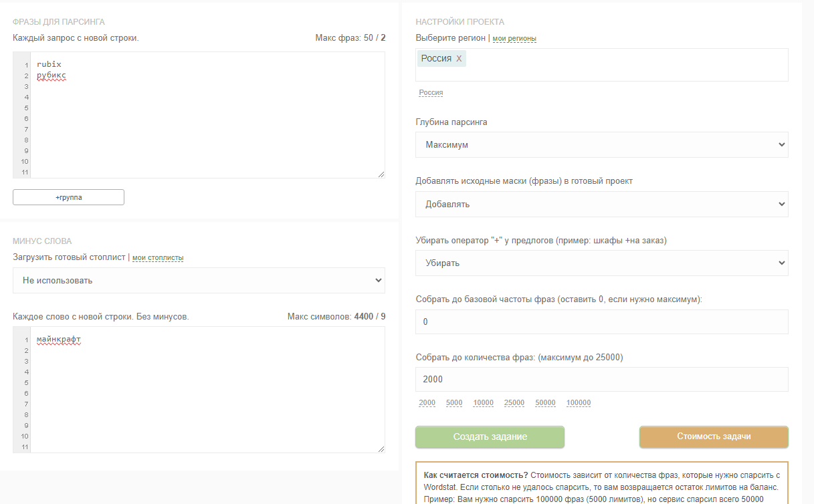Remove the Россия region tag with X
The image size is (814, 504).
(x=459, y=59)
